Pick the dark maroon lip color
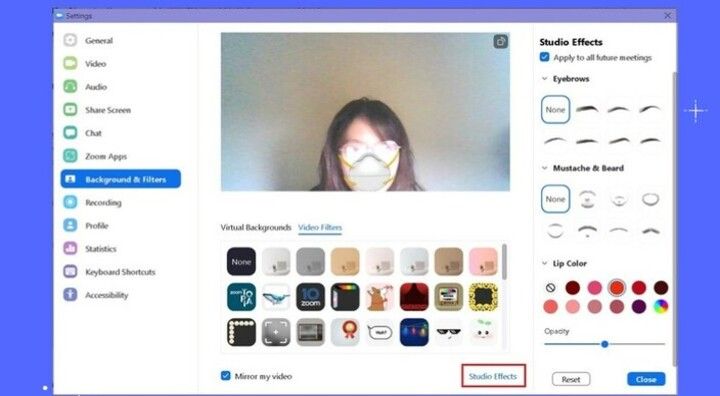Viewport: 720px width, 396px height. (573, 288)
